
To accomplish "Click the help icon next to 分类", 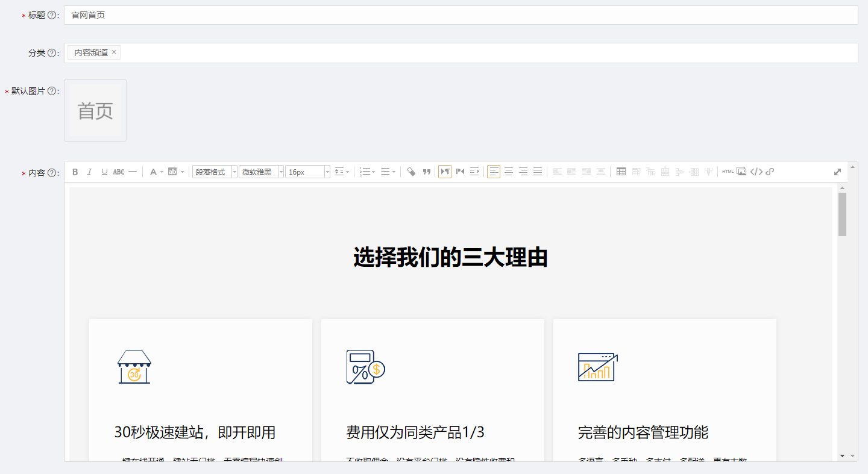I will pos(51,53).
